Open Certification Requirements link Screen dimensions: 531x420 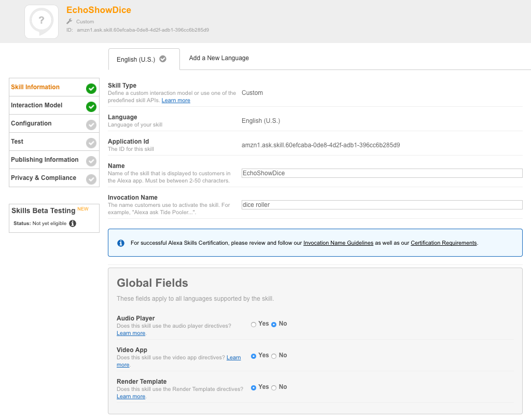(444, 243)
